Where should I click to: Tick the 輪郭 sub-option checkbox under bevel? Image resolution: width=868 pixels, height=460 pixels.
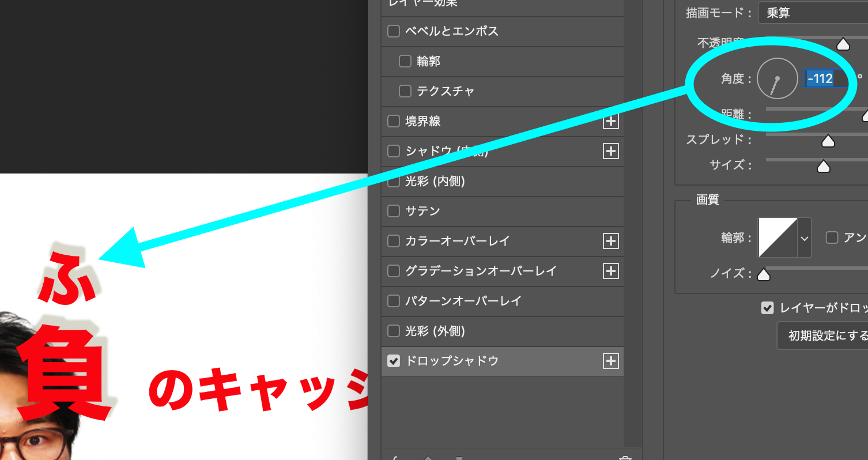point(405,61)
